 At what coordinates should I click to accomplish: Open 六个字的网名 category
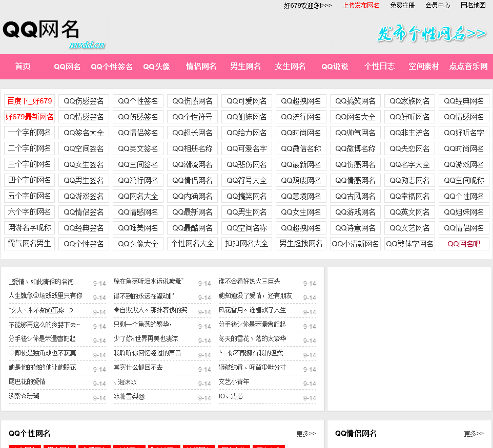[30, 212]
